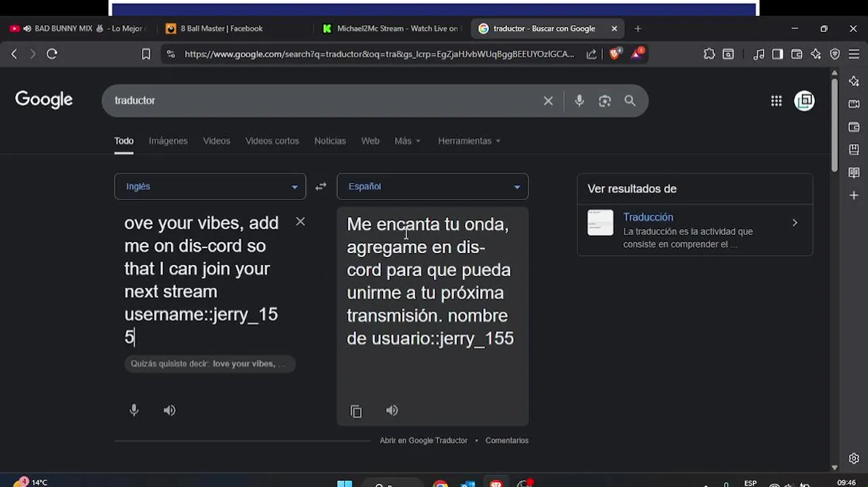Viewport: 868px width, 487px height.
Task: Switch to the Noticias tab
Action: (330, 141)
